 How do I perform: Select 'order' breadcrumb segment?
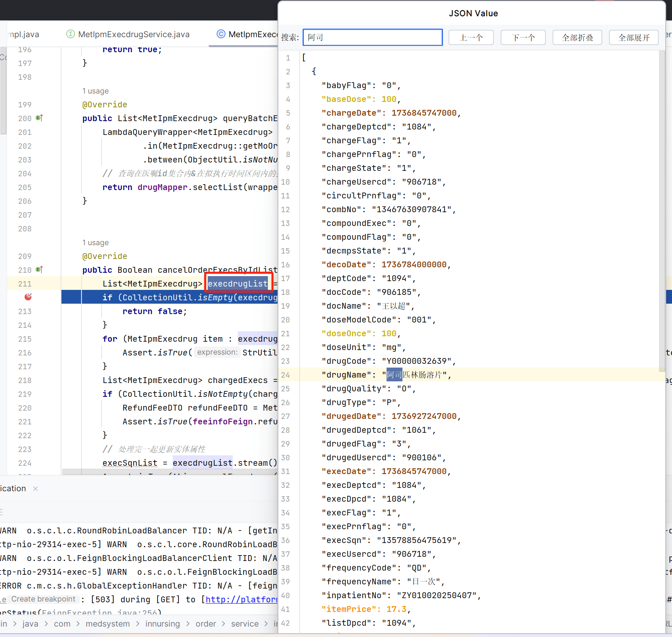pos(206,624)
